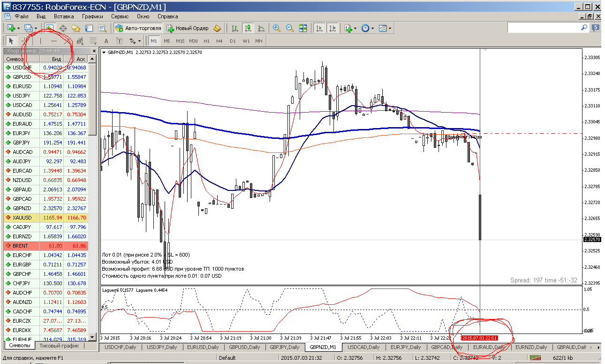Switch to the EURJPY,Daily chart tab
Viewport: 605px width, 364px height.
click(x=406, y=347)
